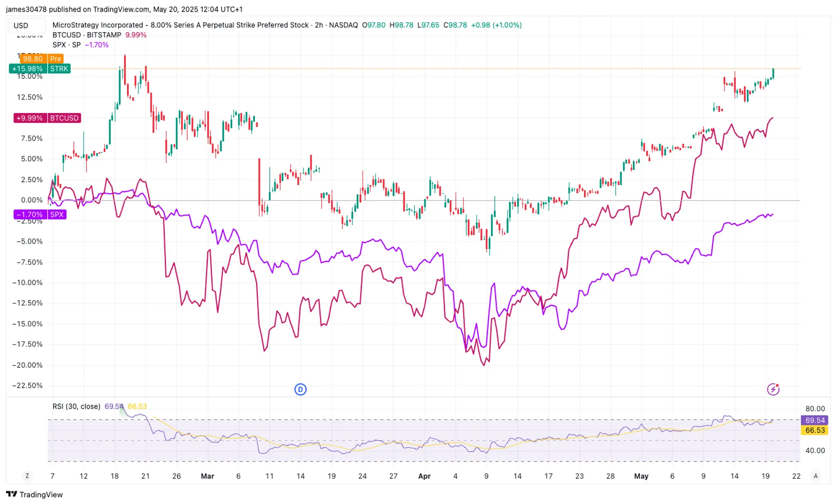Click the TradingView logo at bottom

click(35, 494)
